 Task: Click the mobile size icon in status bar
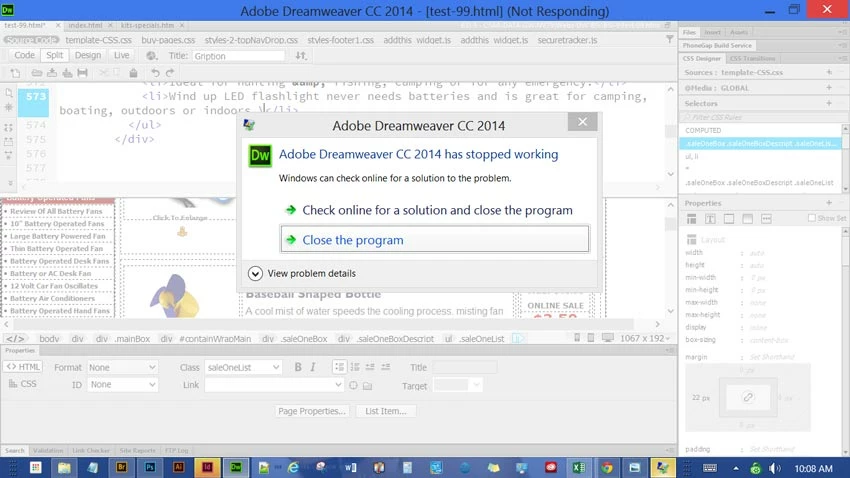[577, 338]
